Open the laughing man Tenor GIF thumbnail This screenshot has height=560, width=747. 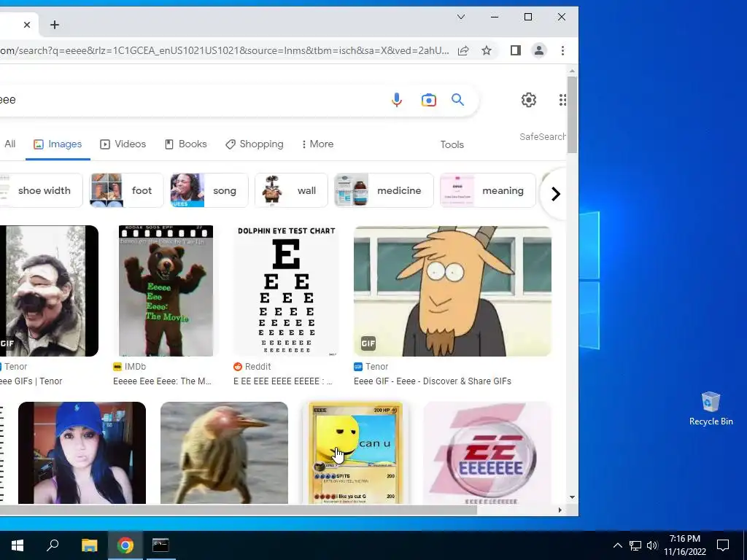49,291
